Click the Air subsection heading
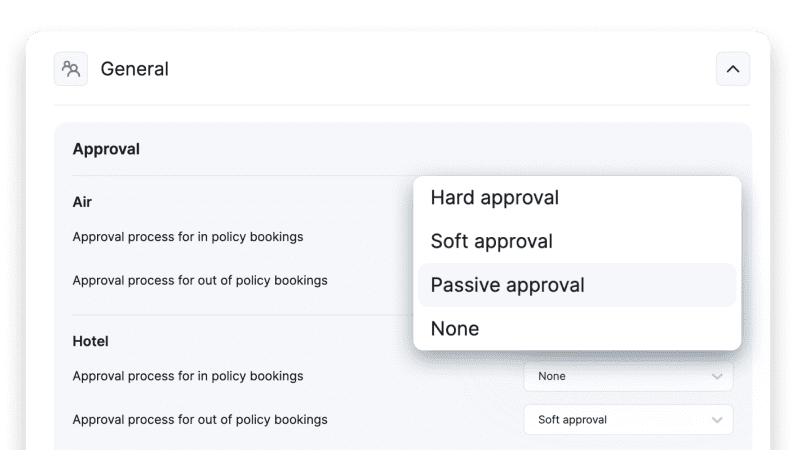Image resolution: width=795 pixels, height=450 pixels. point(82,202)
